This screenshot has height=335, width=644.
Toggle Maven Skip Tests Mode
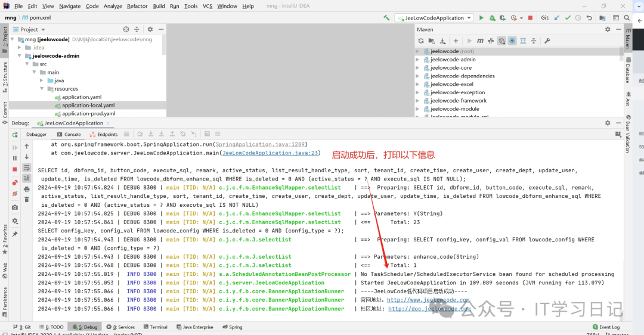pos(512,41)
